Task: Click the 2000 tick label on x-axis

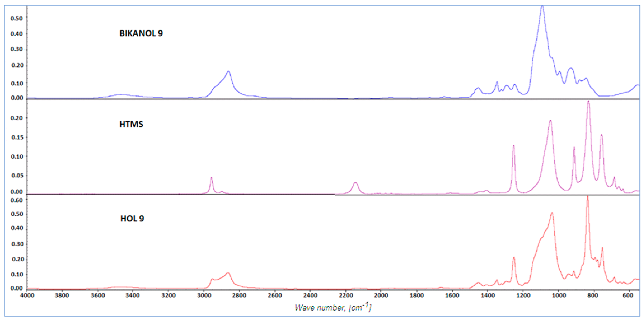Action: point(381,295)
